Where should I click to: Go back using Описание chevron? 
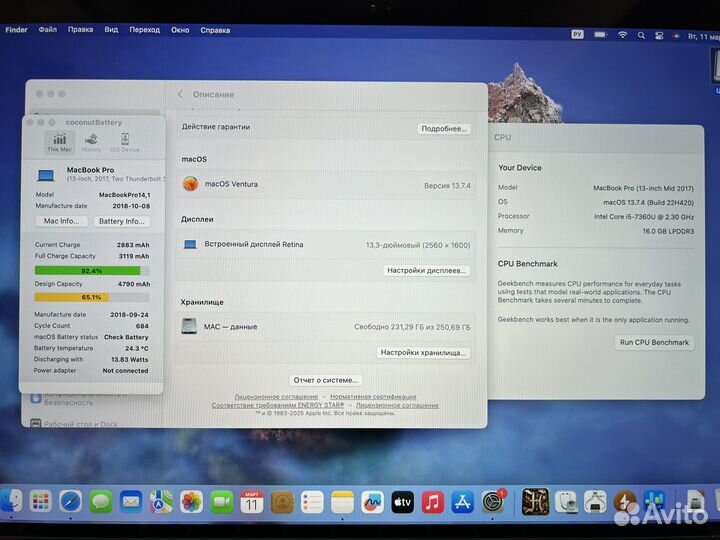pos(180,94)
